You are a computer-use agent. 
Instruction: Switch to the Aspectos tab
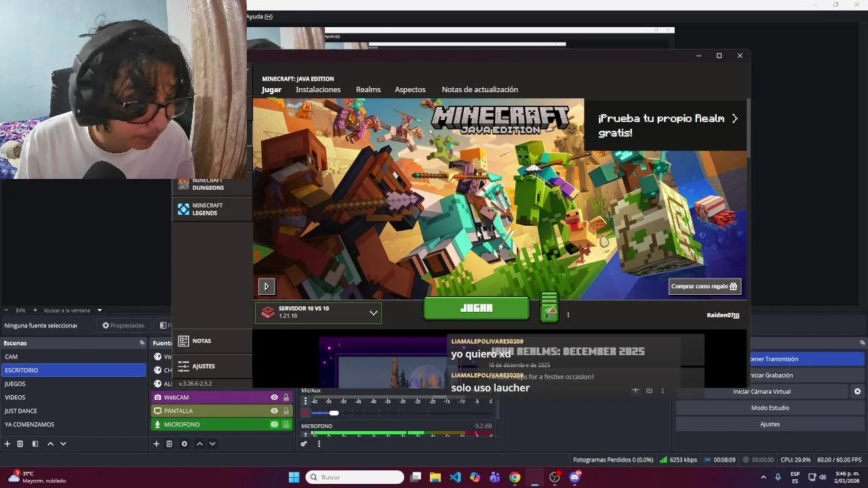tap(410, 89)
